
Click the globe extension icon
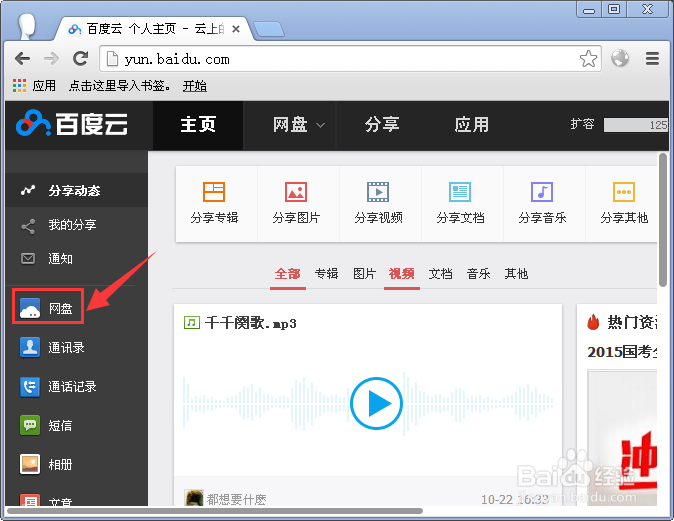[620, 58]
